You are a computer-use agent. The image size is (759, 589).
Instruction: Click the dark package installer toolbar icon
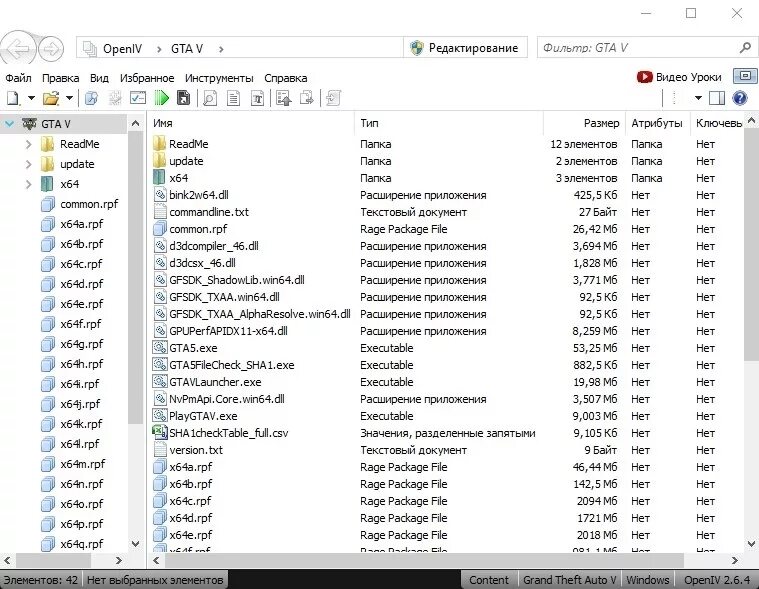tap(183, 98)
